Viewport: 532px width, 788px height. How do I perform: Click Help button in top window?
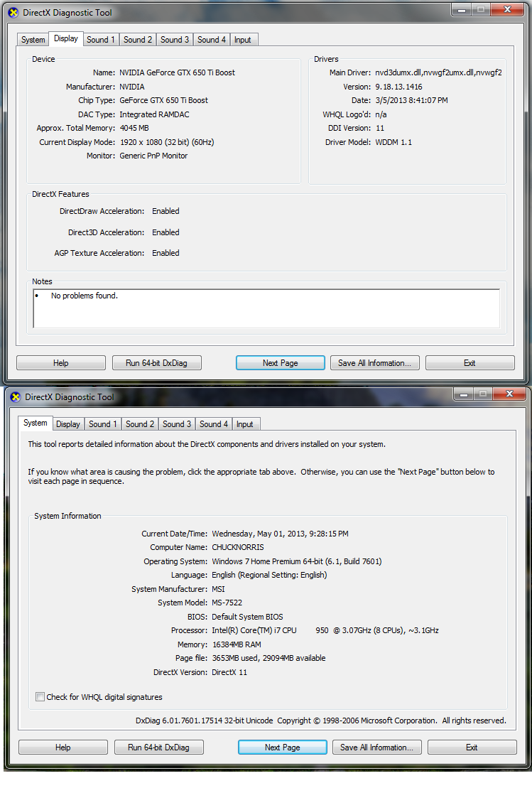[61, 363]
